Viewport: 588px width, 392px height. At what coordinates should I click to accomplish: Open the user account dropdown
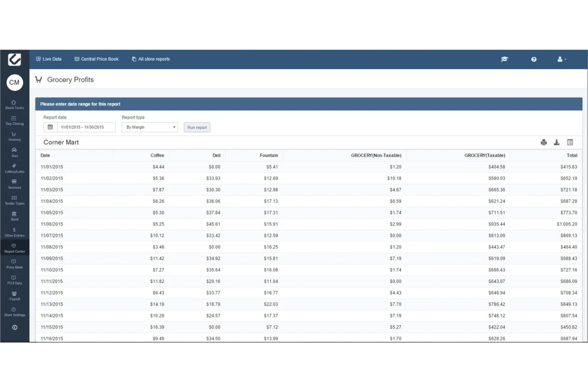click(561, 59)
